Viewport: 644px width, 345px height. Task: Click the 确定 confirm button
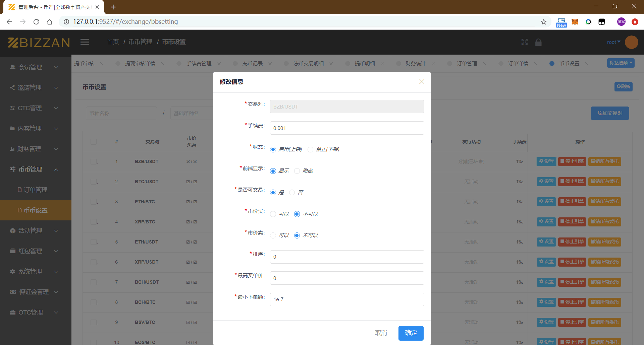[411, 333]
